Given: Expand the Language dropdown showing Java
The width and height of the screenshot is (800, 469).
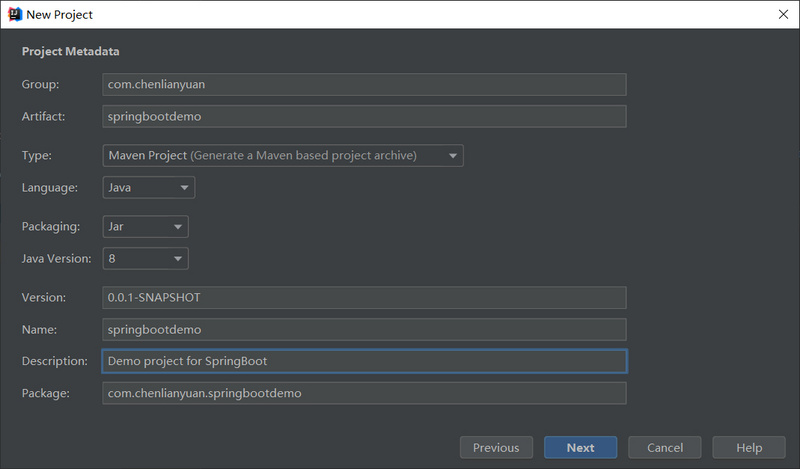Looking at the screenshot, I should pos(148,187).
